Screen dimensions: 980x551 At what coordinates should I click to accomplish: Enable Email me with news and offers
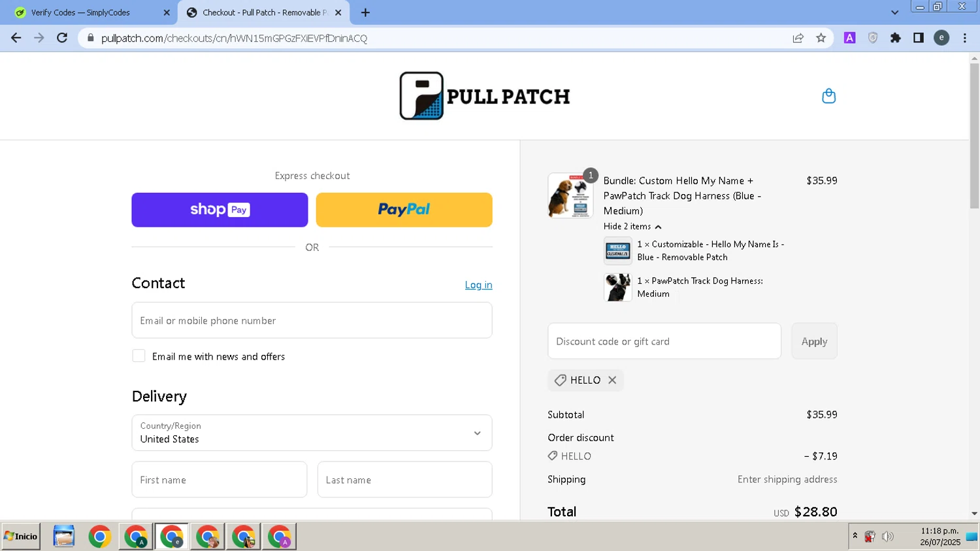coord(139,356)
